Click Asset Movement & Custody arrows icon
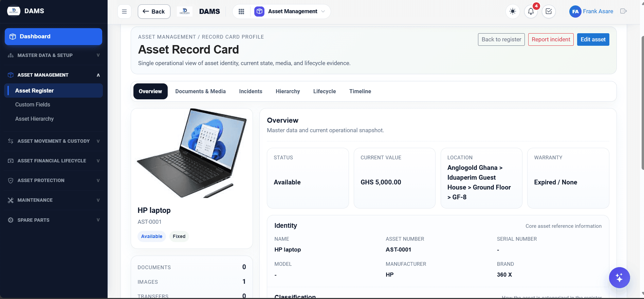644x299 pixels. tap(11, 141)
